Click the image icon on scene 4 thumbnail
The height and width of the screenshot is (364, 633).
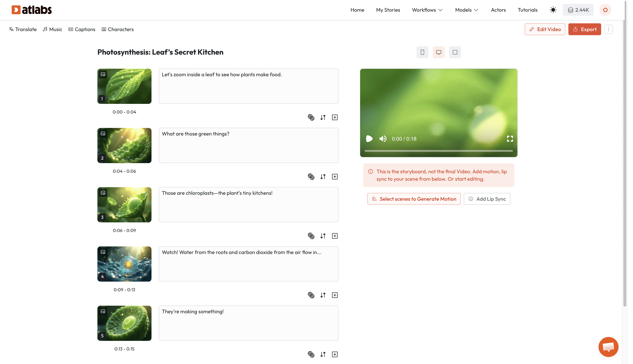[103, 252]
